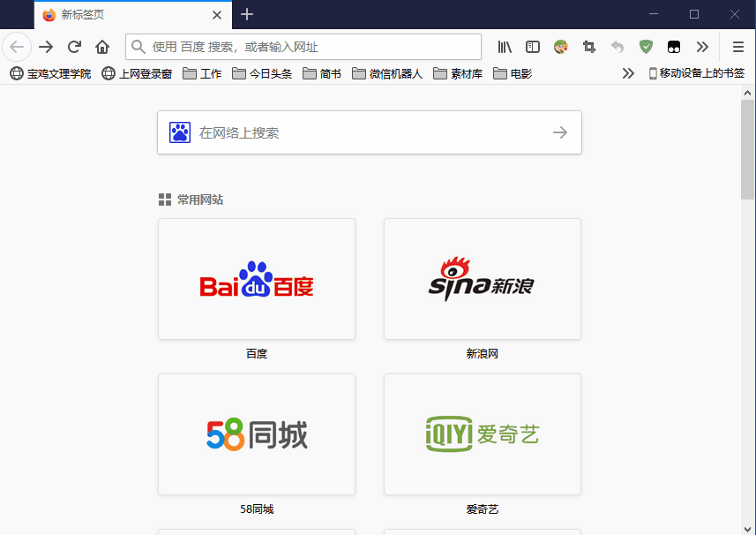Select the 新标签页 tab
The image size is (756, 535).
pos(133,15)
